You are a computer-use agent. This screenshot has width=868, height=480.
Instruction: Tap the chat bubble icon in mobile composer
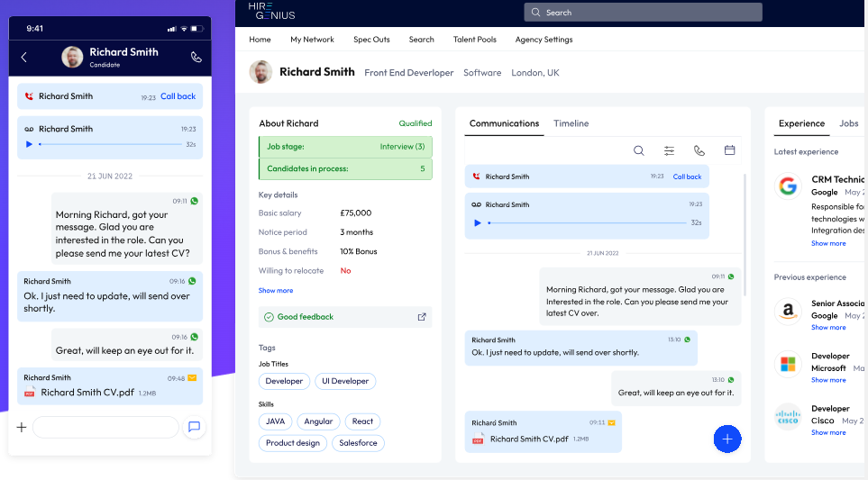click(194, 427)
